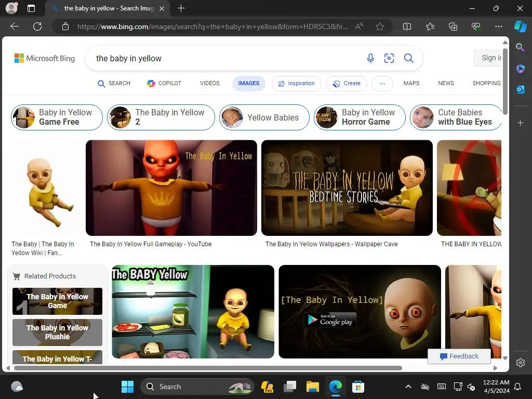Open Microsoft Store from the taskbar
This screenshot has width=532, height=399.
(358, 387)
